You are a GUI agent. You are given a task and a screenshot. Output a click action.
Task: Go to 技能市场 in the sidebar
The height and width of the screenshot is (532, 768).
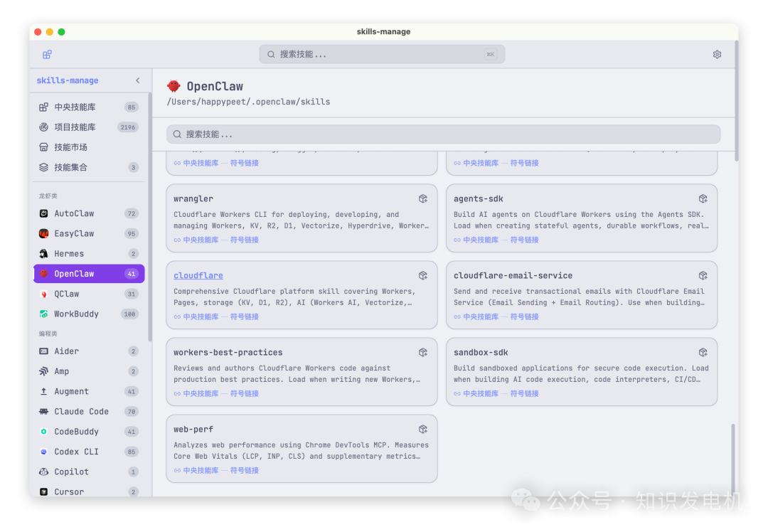pos(89,147)
